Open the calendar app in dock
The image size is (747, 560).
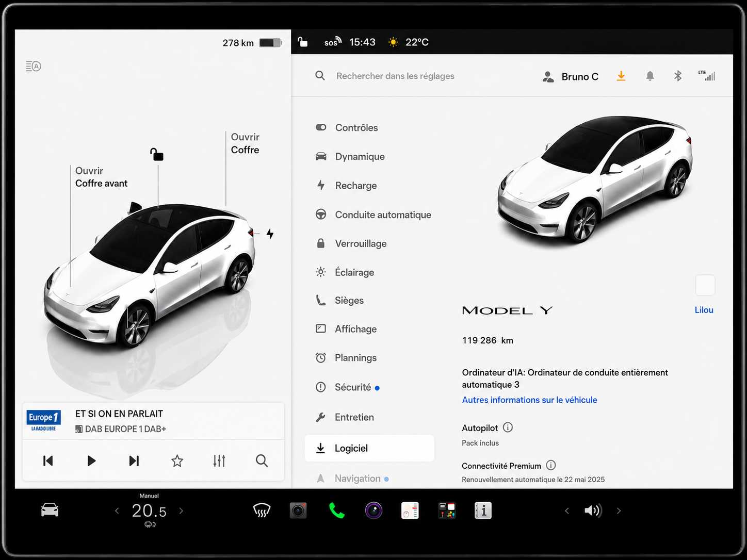click(x=410, y=510)
